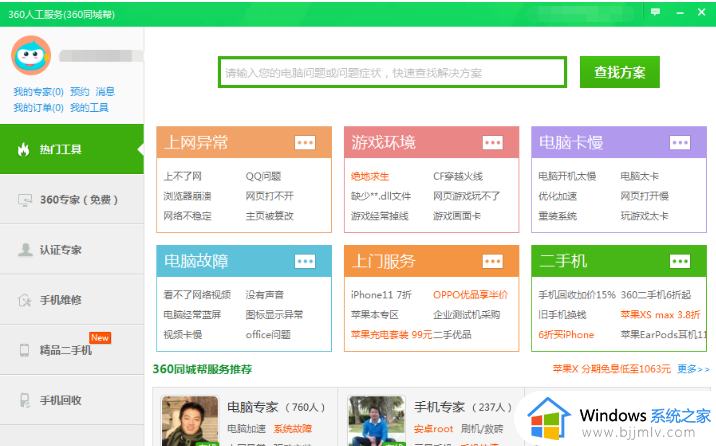Select QQ问题 issue
This screenshot has height=446, width=716.
[x=263, y=176]
